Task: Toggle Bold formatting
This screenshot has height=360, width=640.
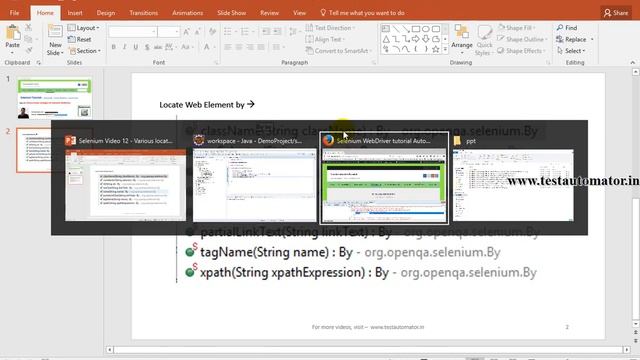Action: (113, 47)
